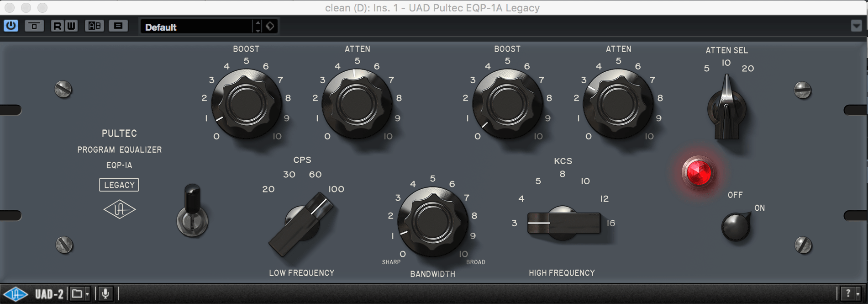Viewport: 868px width, 304px height.
Task: Click the ON label of power knob
Action: click(x=759, y=208)
